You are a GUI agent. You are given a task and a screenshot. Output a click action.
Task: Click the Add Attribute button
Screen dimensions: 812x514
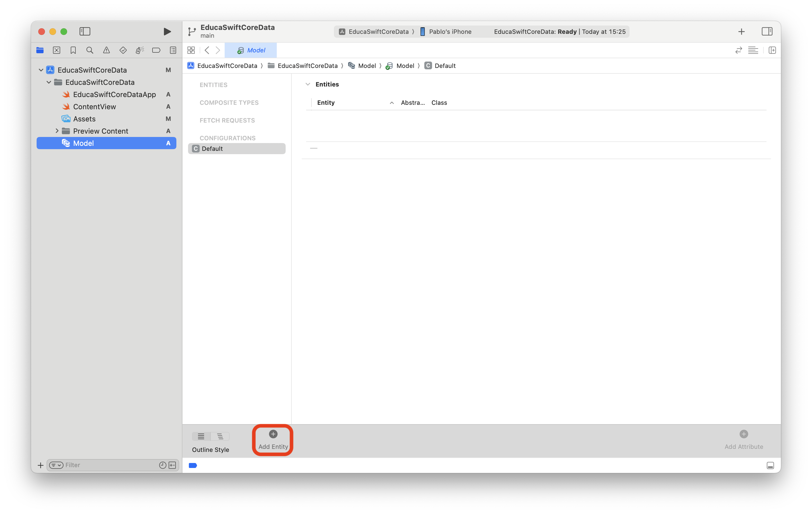(744, 440)
